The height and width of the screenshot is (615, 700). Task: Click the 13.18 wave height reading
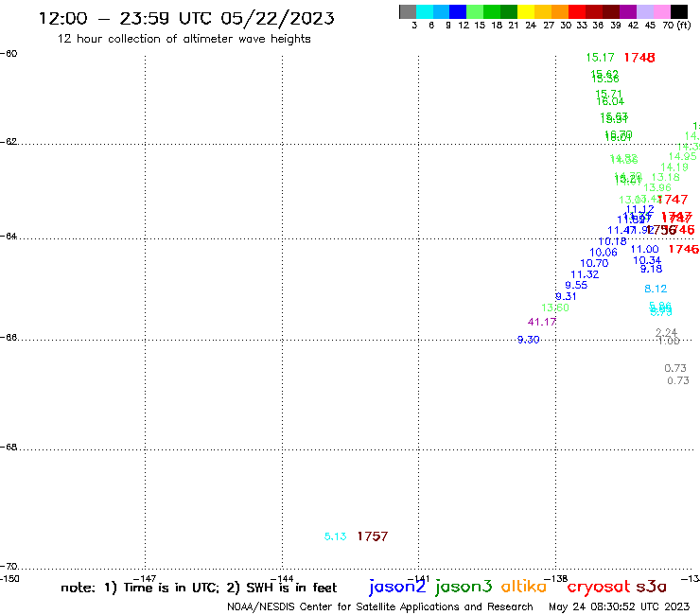coord(666,177)
